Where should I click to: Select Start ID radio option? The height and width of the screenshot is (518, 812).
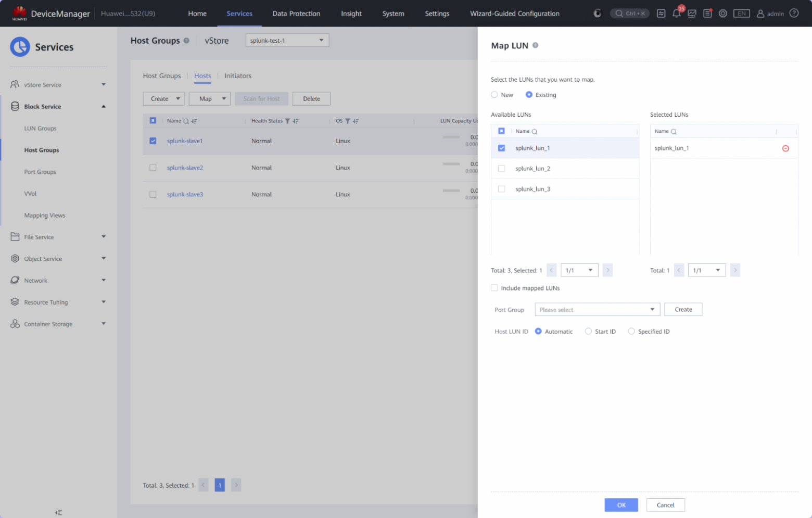[x=588, y=331]
